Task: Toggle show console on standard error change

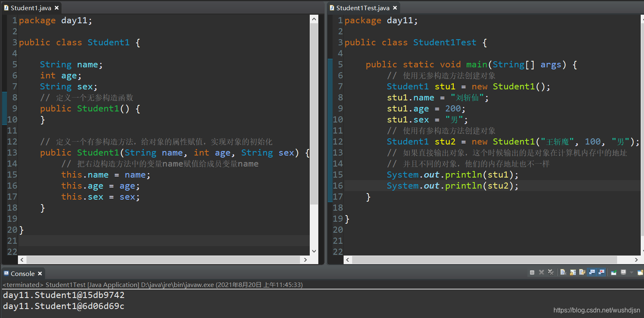Action: (x=601, y=272)
